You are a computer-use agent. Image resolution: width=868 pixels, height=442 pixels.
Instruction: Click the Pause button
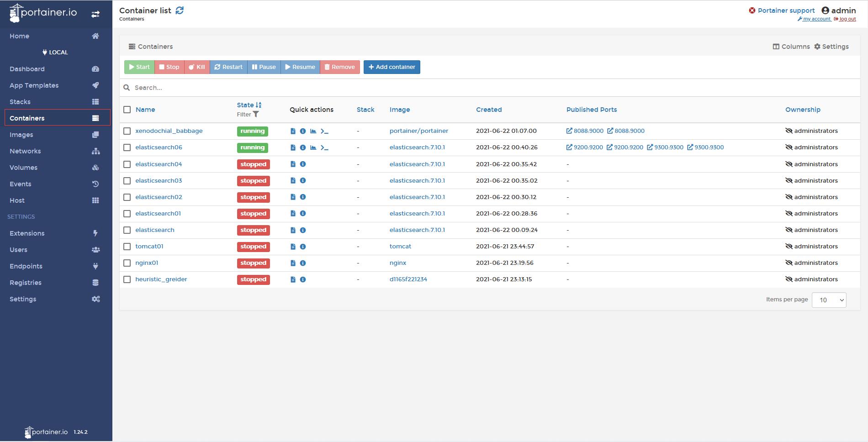point(264,67)
